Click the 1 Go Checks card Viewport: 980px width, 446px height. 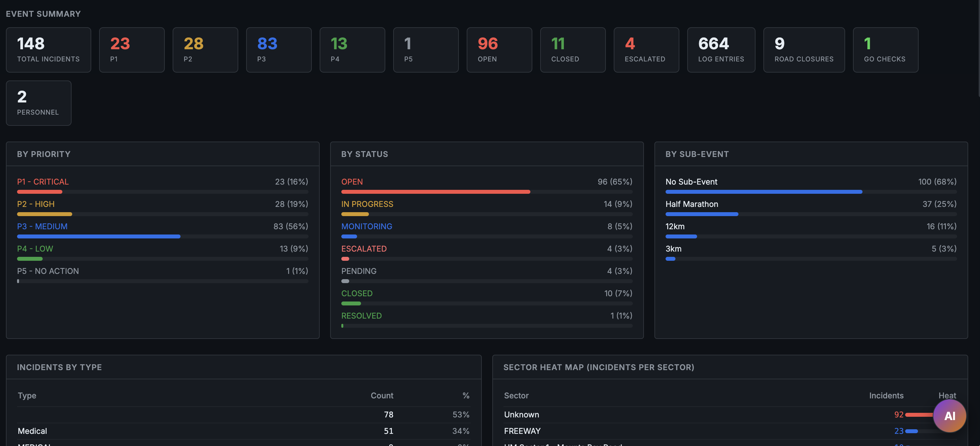(885, 50)
